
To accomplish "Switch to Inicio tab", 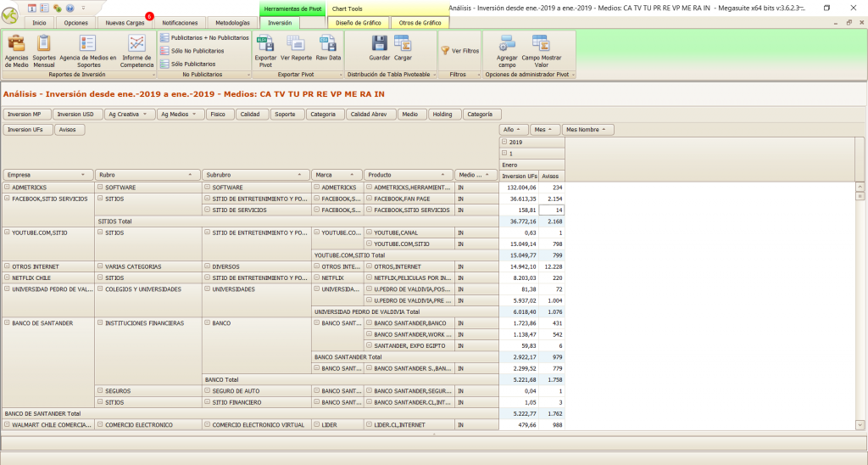I will point(39,23).
